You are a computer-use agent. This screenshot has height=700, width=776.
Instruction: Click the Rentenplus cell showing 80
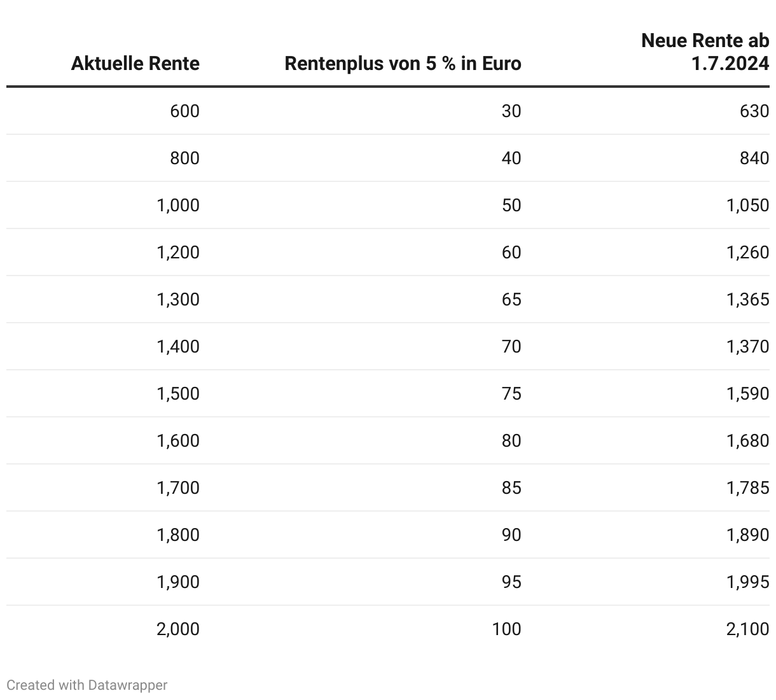pos(511,441)
